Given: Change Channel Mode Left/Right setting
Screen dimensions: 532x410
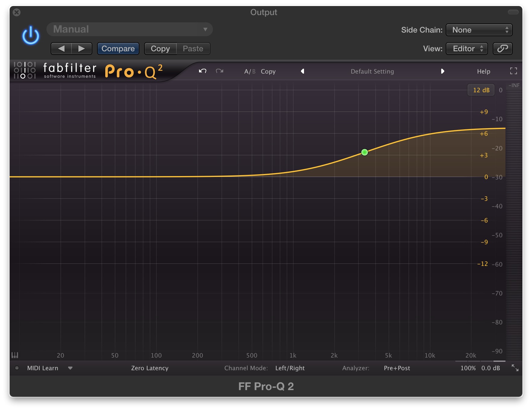Looking at the screenshot, I should pyautogui.click(x=290, y=368).
